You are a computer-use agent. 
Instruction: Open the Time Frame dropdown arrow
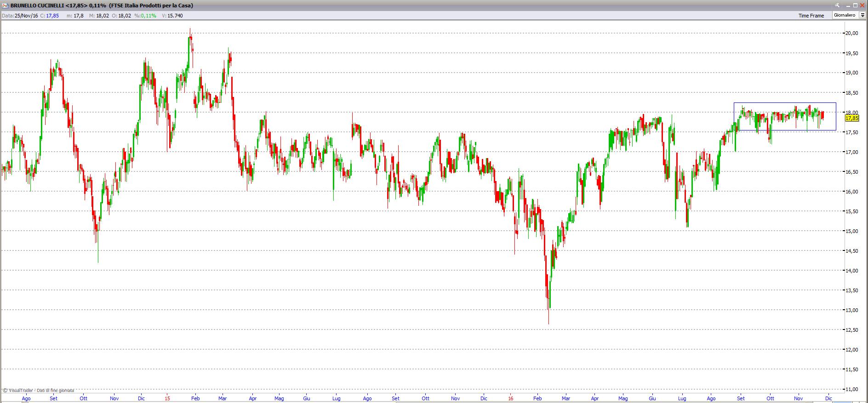pyautogui.click(x=862, y=15)
